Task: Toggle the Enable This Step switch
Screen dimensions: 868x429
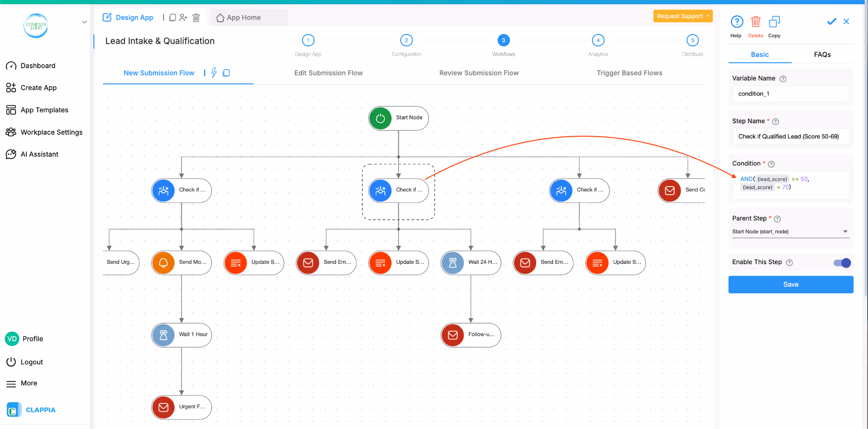Action: pyautogui.click(x=842, y=263)
